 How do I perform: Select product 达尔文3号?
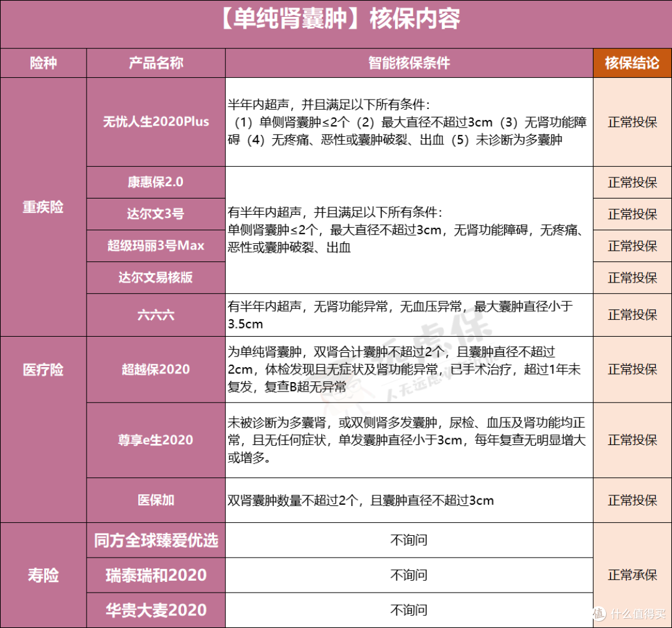[x=156, y=214]
